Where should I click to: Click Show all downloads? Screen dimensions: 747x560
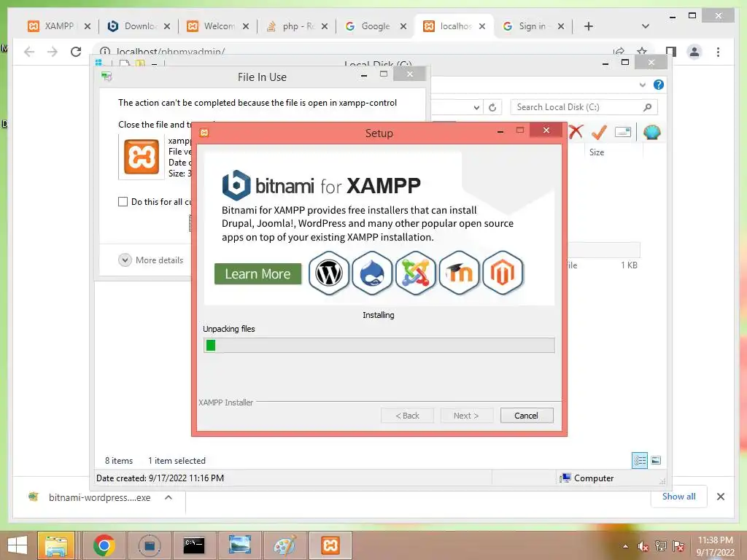(678, 496)
